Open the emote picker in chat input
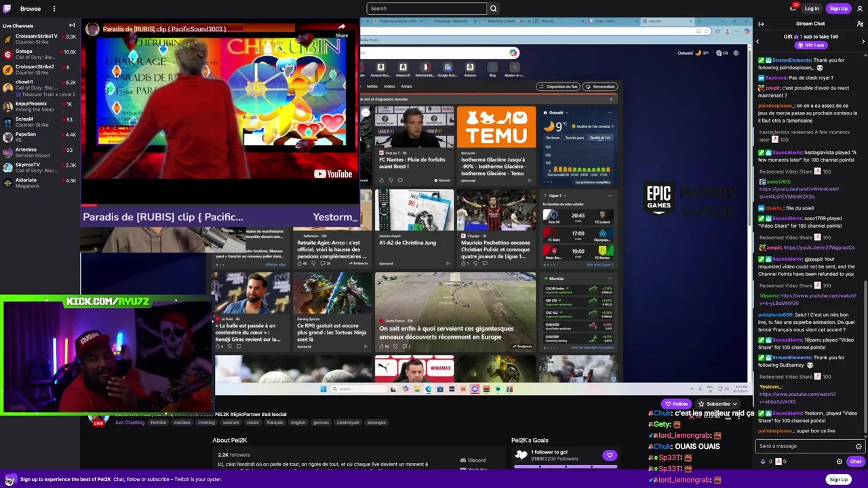The width and height of the screenshot is (868, 488). tap(859, 446)
